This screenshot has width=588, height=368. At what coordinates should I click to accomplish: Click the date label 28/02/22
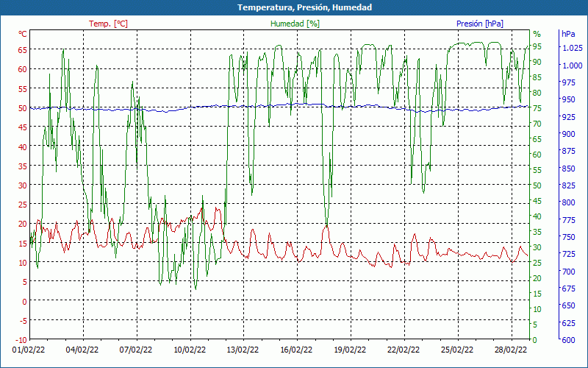(510, 350)
